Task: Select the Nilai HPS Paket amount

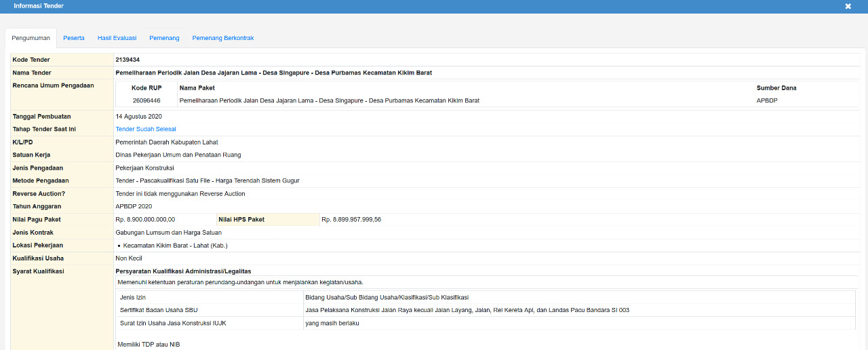Action: (x=351, y=220)
